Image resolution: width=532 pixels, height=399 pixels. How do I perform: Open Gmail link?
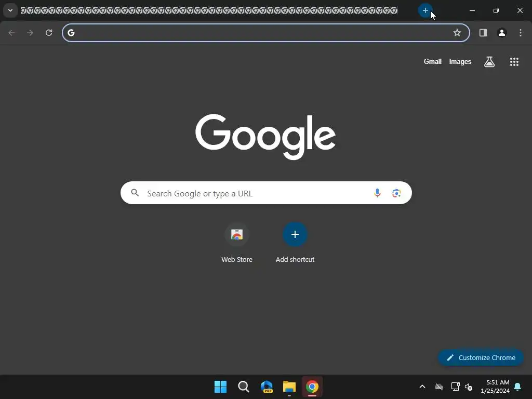[x=433, y=61]
